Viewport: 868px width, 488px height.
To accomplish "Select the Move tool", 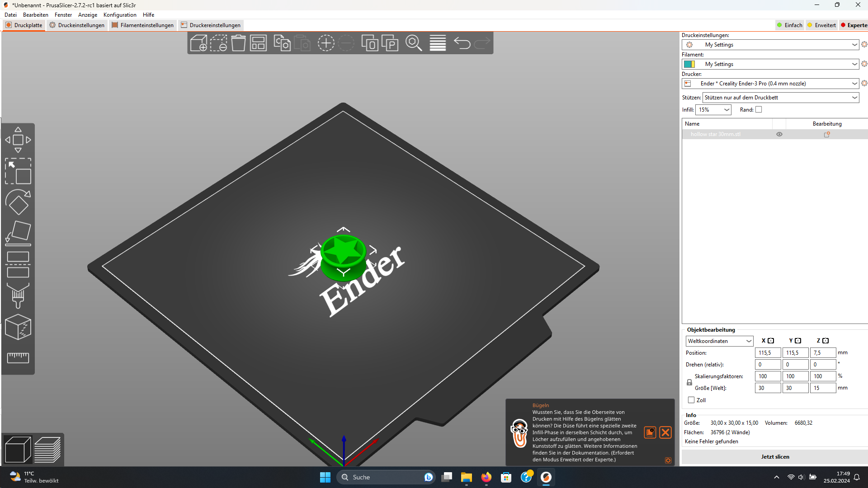I will (x=18, y=140).
